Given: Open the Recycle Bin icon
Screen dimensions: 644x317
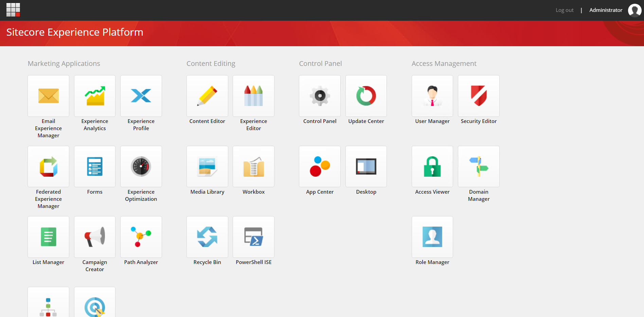Looking at the screenshot, I should (207, 237).
